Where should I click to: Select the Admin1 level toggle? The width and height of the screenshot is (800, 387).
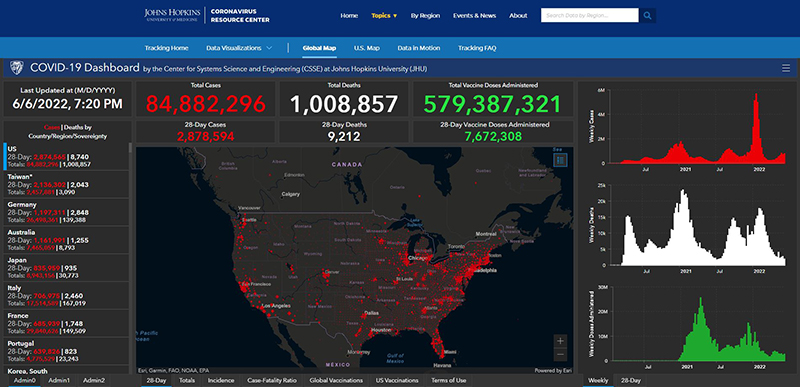click(x=59, y=380)
